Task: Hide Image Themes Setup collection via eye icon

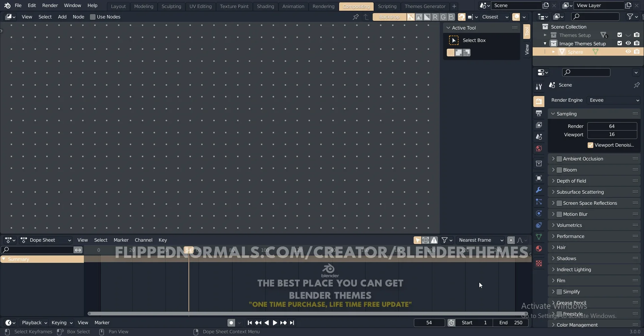Action: (628, 43)
